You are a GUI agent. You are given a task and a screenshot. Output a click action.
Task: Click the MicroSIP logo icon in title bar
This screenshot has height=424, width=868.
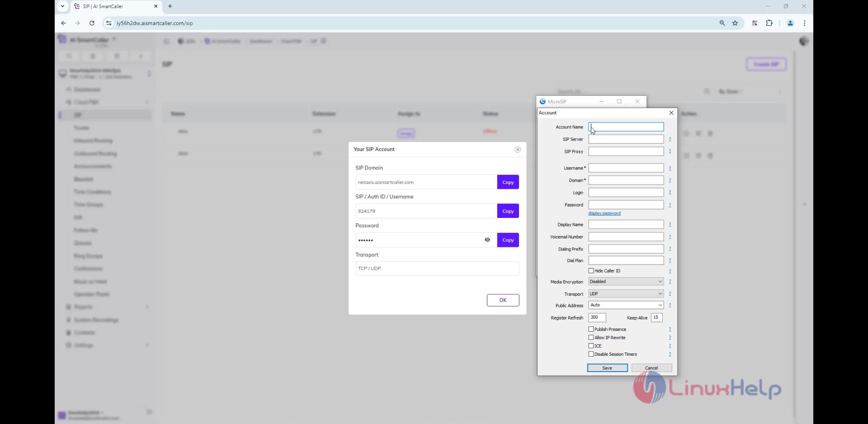(x=542, y=102)
